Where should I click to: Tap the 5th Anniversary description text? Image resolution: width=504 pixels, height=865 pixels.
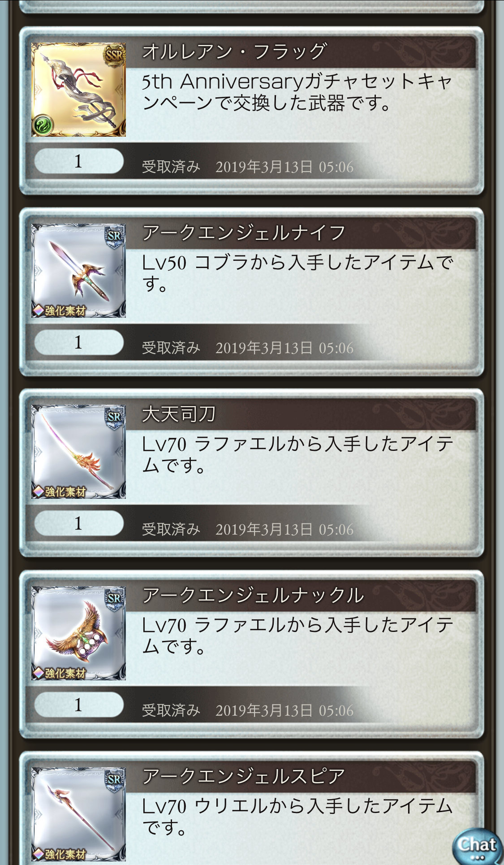[297, 92]
